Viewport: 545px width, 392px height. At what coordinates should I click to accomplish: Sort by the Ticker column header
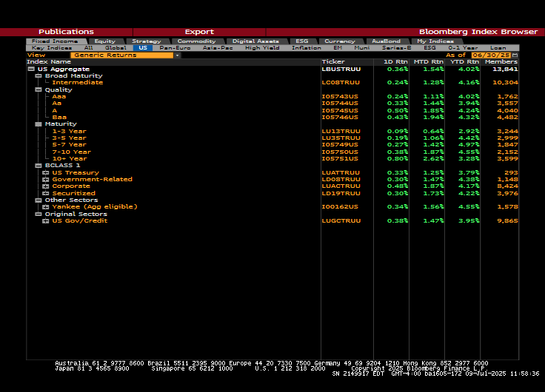coord(333,62)
